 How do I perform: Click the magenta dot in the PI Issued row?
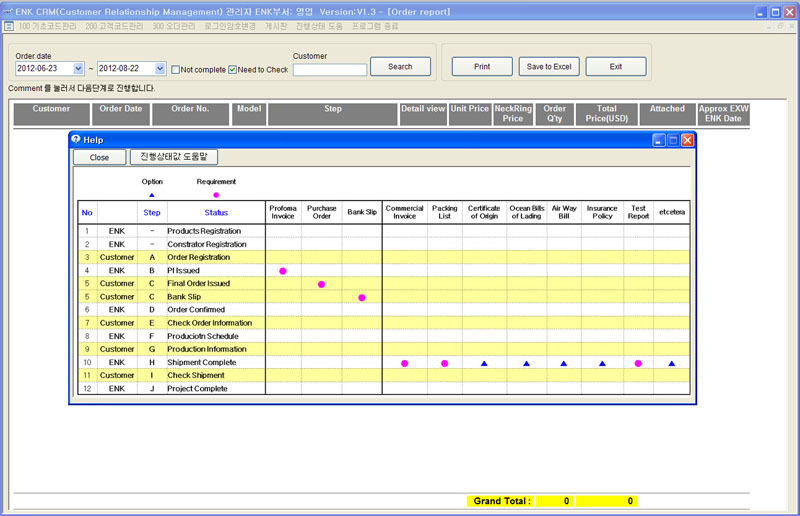[283, 271]
